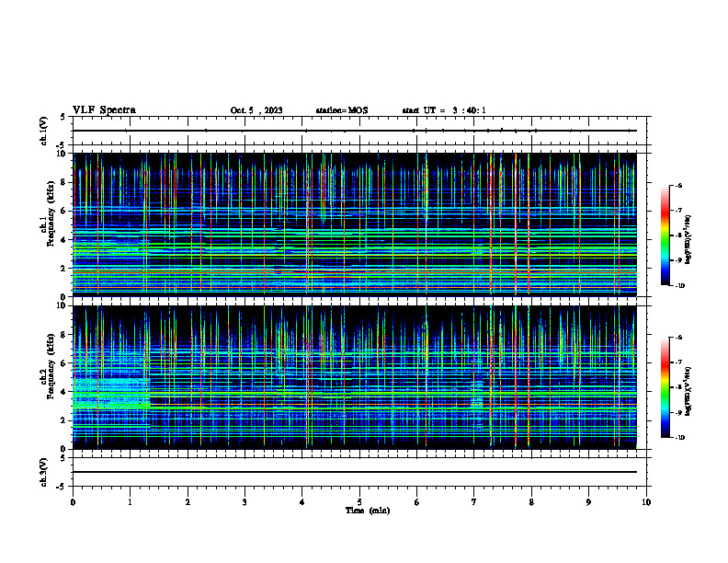Click the "-10" label on ch.2 color bar
728x563 pixels.
pos(679,438)
